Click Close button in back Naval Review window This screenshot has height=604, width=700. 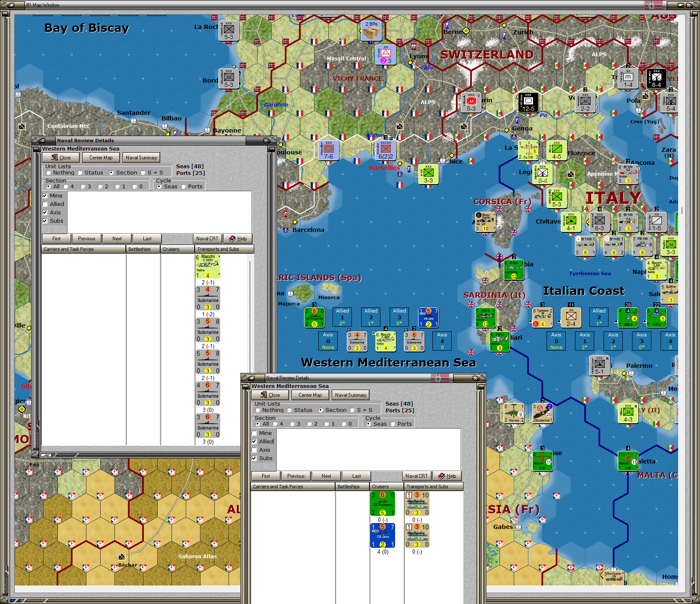(x=61, y=157)
